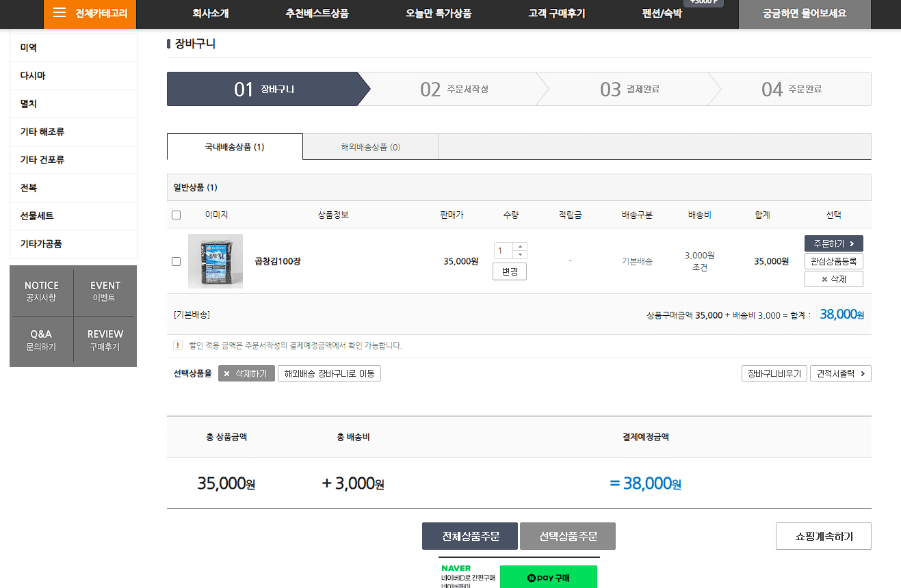The image size is (901, 588).
Task: Increase quantity with the up arrow
Action: pos(520,246)
